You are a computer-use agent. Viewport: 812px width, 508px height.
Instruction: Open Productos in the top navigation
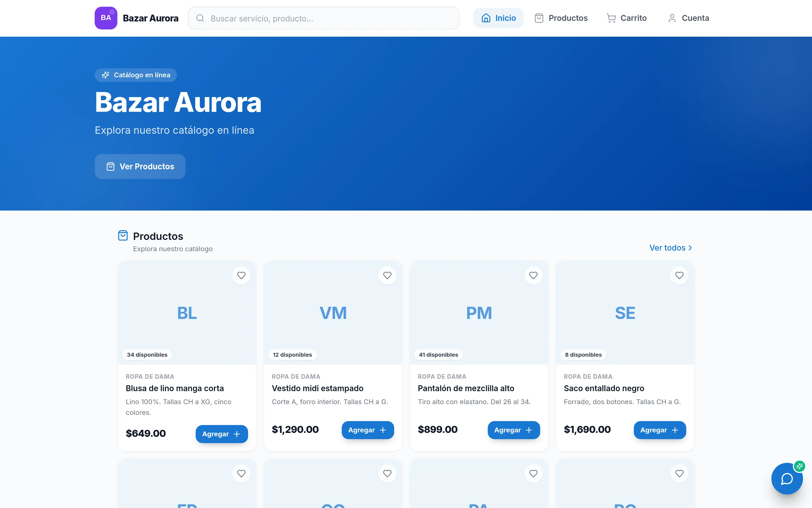pyautogui.click(x=561, y=18)
